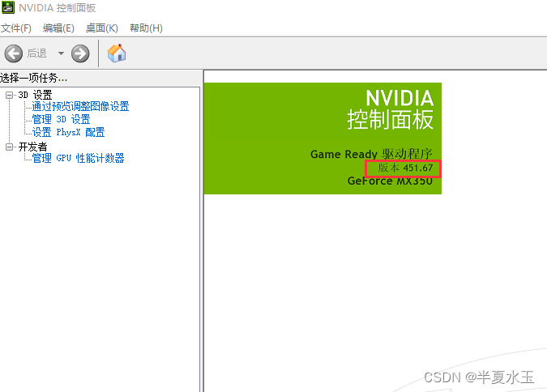Click the 版本 451.67 driver version text
This screenshot has width=547, height=392.
pyautogui.click(x=405, y=168)
